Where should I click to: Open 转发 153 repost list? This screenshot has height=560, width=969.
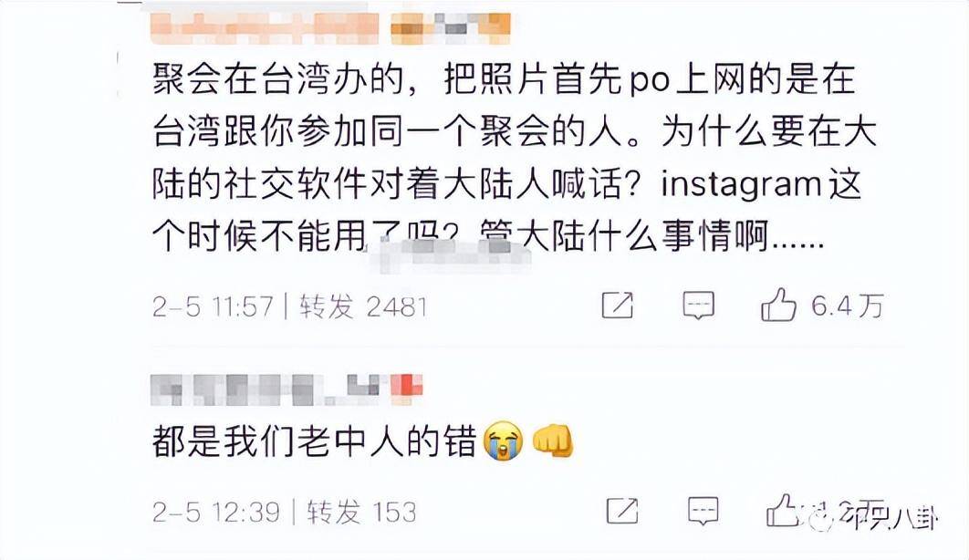tap(361, 512)
